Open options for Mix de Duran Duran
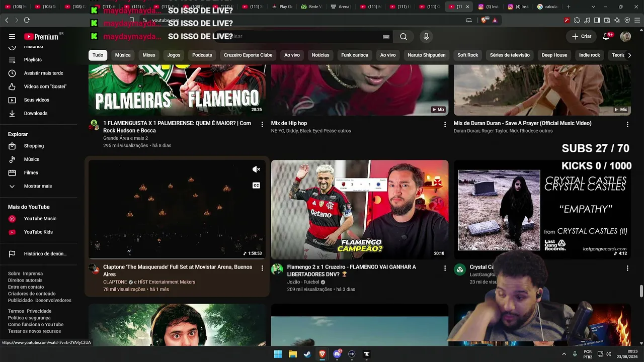 [x=627, y=124]
